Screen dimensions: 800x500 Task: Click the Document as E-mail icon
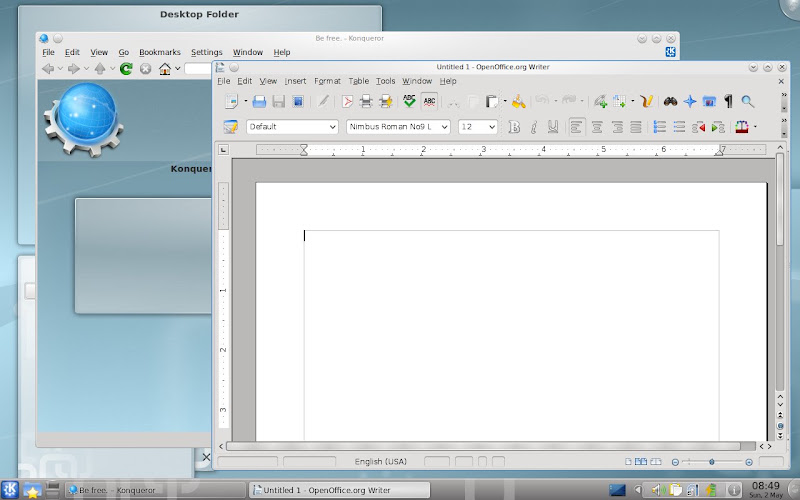298,102
